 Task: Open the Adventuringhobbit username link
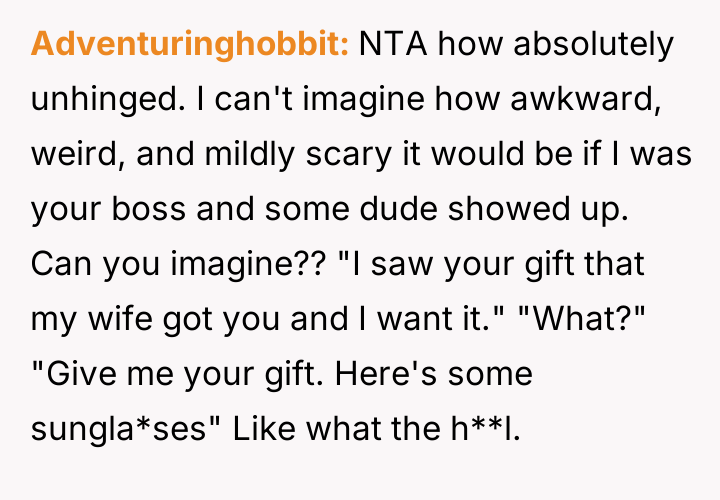(x=189, y=46)
